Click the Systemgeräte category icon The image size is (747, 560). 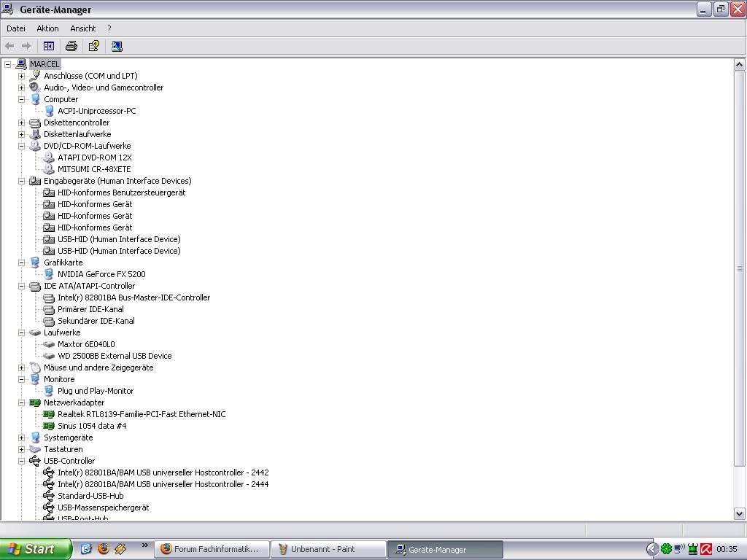point(35,437)
